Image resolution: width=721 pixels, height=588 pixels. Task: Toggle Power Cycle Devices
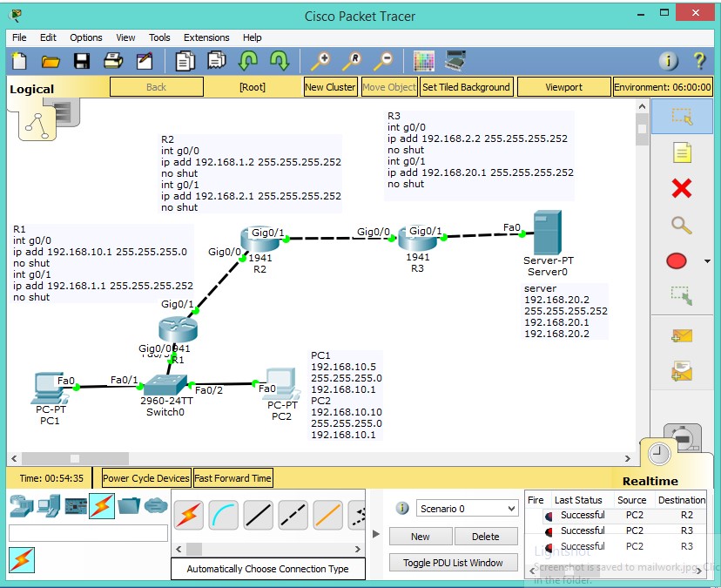pyautogui.click(x=145, y=477)
